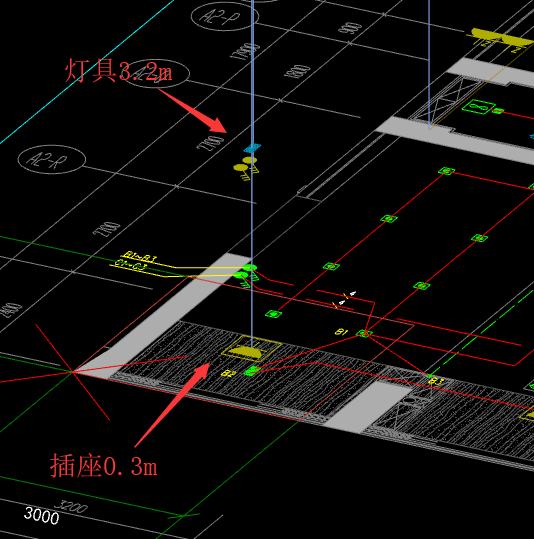The image size is (534, 539).
Task: Select the yellow B1 text label
Action: point(341,332)
